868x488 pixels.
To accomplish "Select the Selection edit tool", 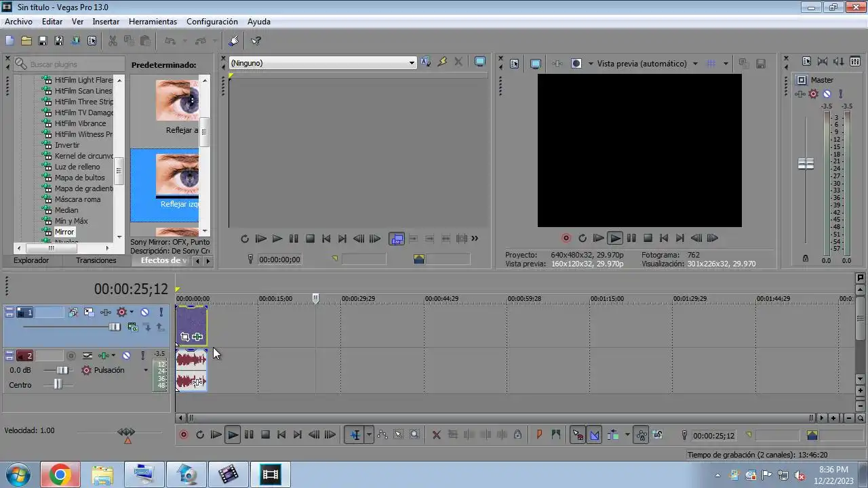I will (x=399, y=435).
